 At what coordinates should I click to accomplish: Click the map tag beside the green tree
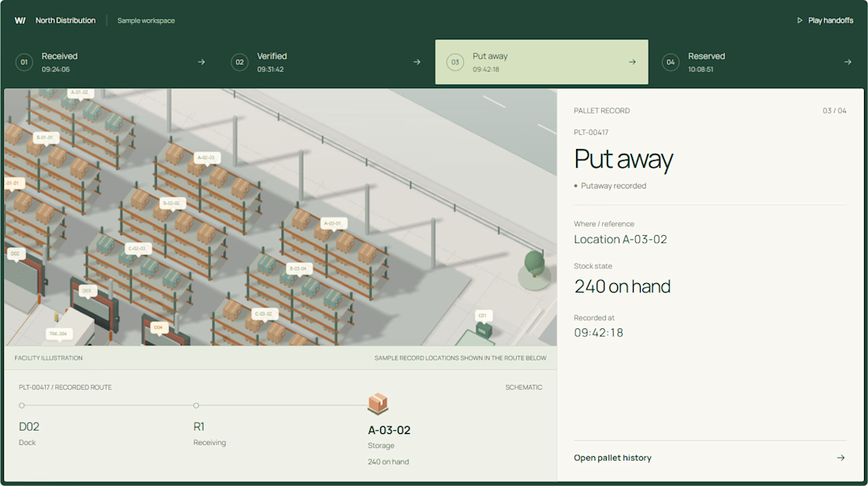pyautogui.click(x=483, y=316)
